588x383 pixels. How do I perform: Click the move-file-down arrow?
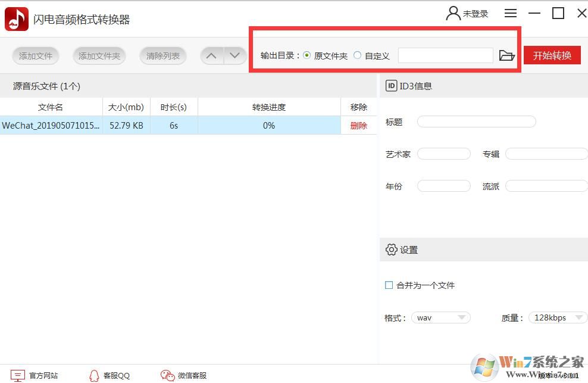coord(235,55)
